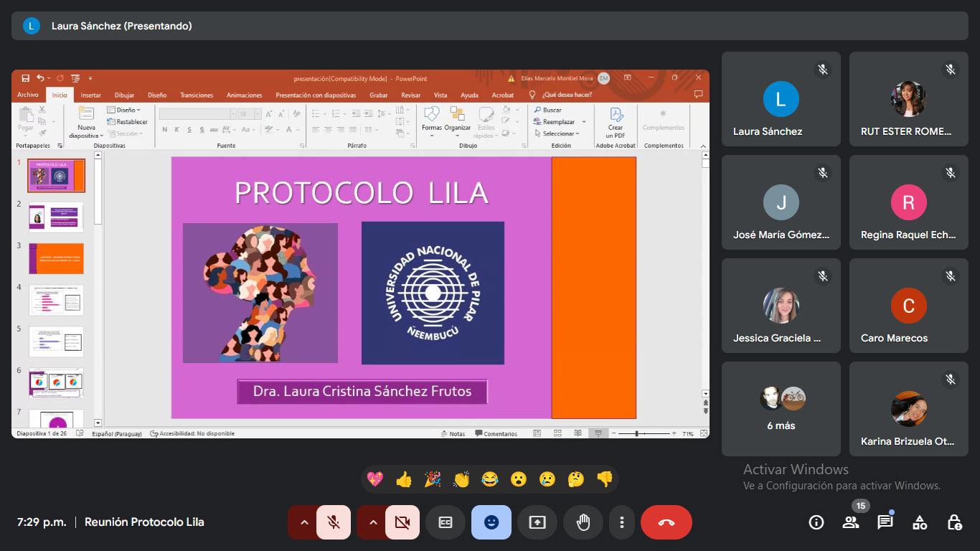Show the people panel with 15 participants

point(851,522)
